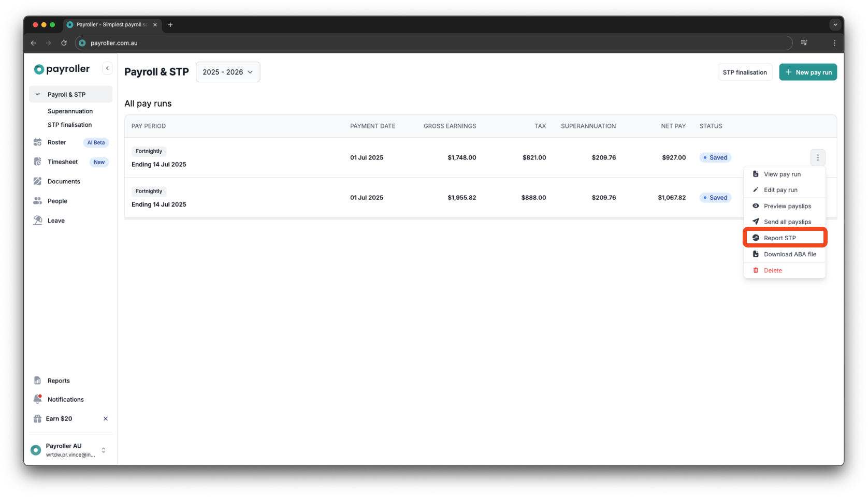Viewport: 868px width, 497px height.
Task: Dismiss the Earn $20 item
Action: pyautogui.click(x=106, y=418)
